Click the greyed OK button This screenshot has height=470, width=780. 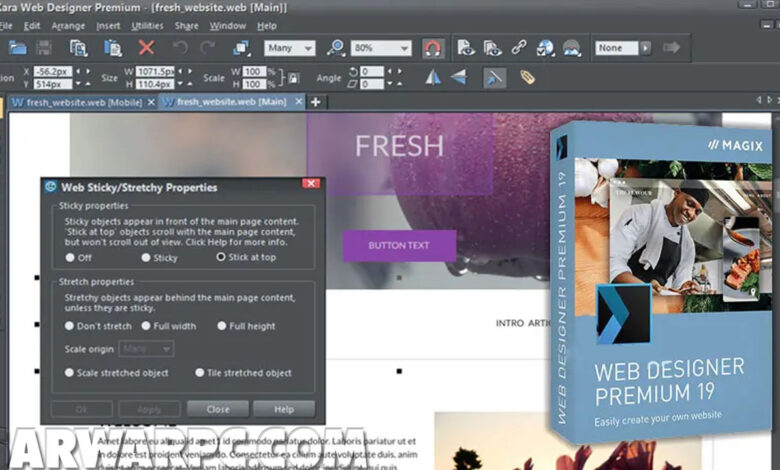pos(82,409)
